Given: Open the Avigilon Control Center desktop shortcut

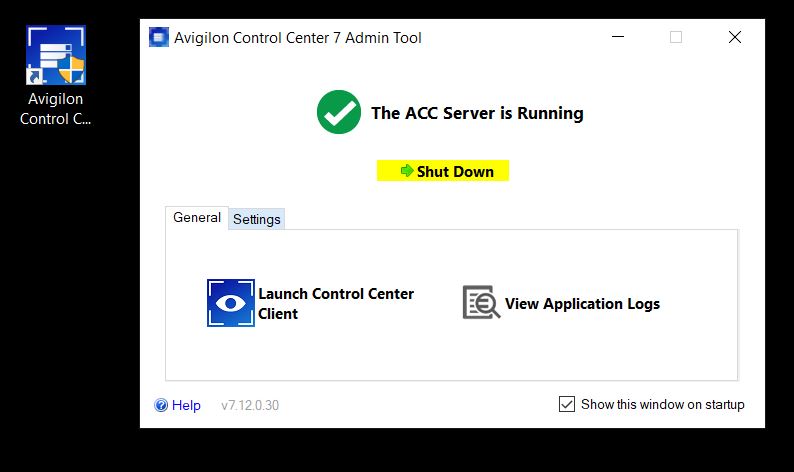Looking at the screenshot, I should coord(56,60).
